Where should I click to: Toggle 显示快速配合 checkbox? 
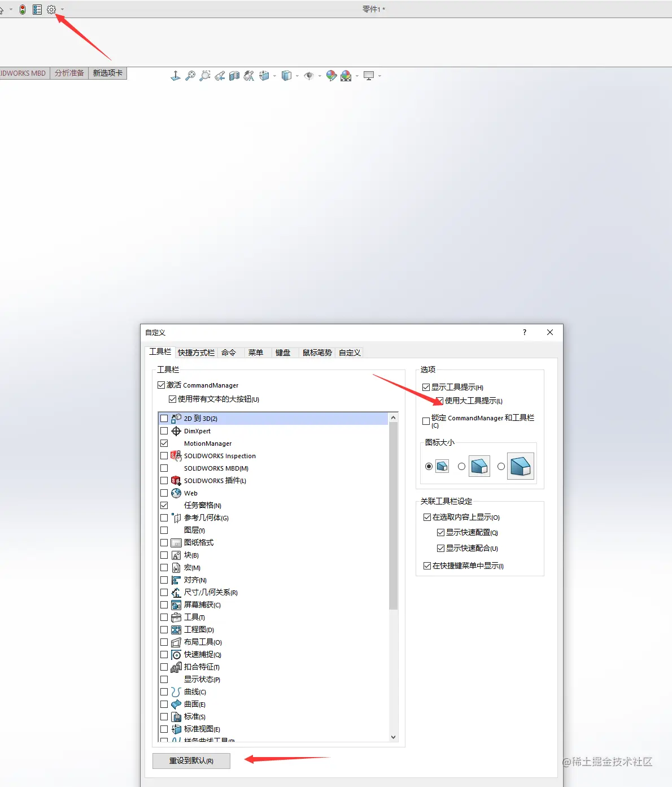(441, 549)
